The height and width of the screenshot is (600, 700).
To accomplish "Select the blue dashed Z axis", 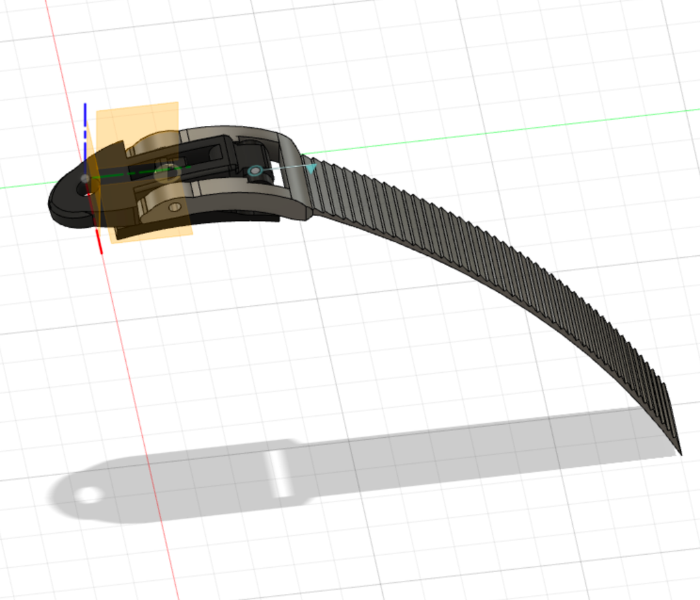I will coord(83,123).
